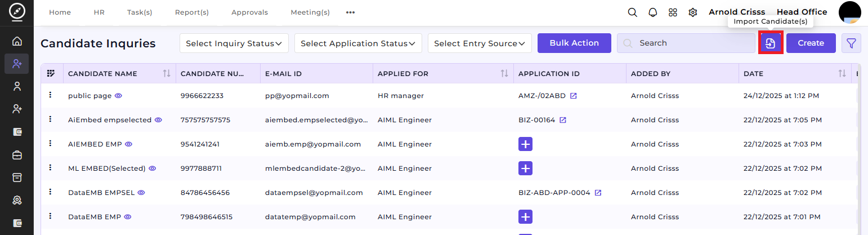Add application for DataEMB EMP
Screen dimensions: 868x235
[525, 217]
